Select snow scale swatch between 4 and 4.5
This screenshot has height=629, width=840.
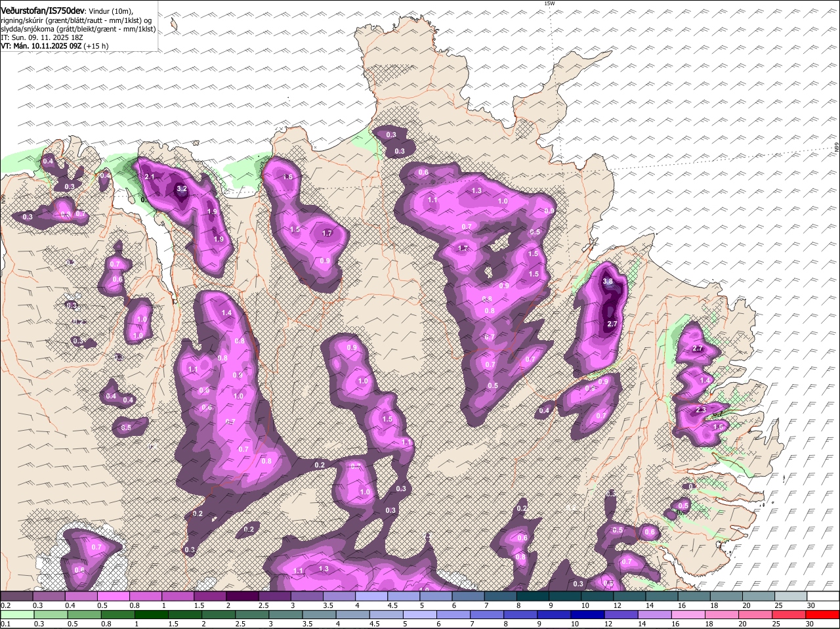click(x=371, y=596)
